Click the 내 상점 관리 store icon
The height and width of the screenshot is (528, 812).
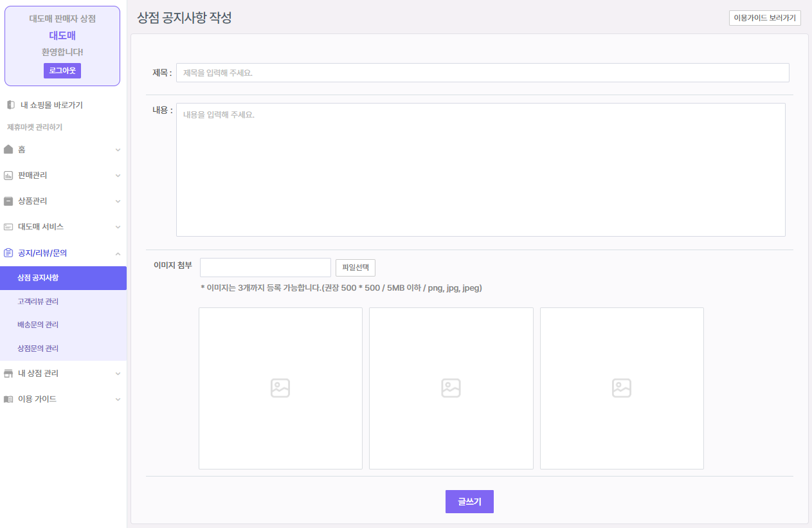coord(8,374)
